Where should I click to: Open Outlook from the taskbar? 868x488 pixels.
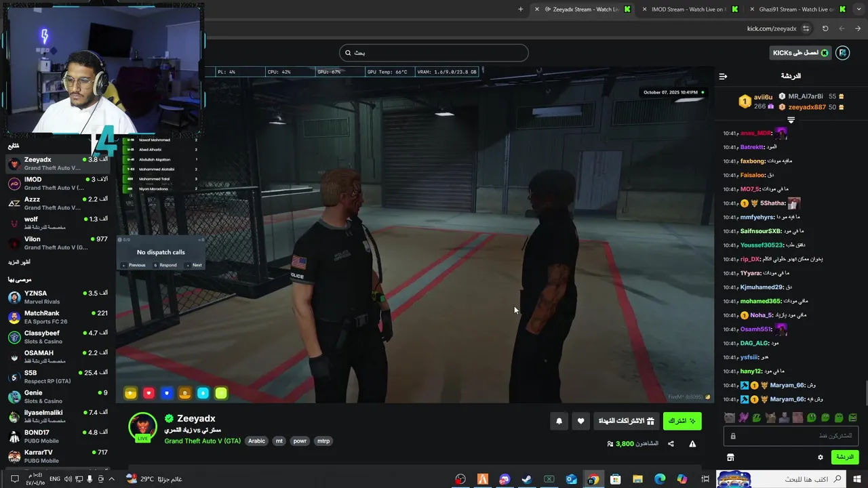571,479
